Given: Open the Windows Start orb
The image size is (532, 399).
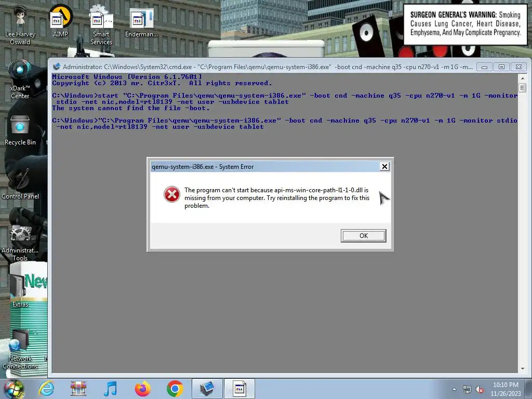Looking at the screenshot, I should click(14, 389).
